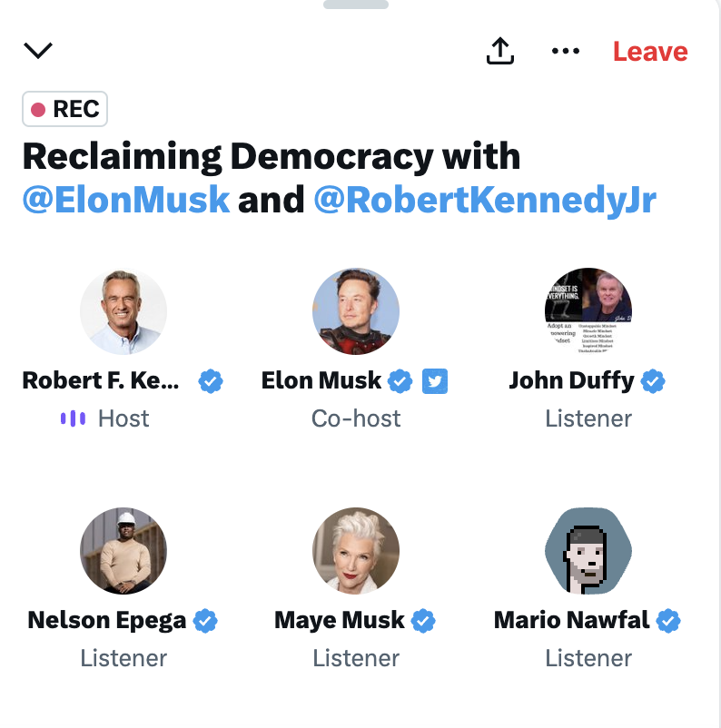Open the @RobertKennedyJr mention link
The image size is (721, 728).
point(484,199)
